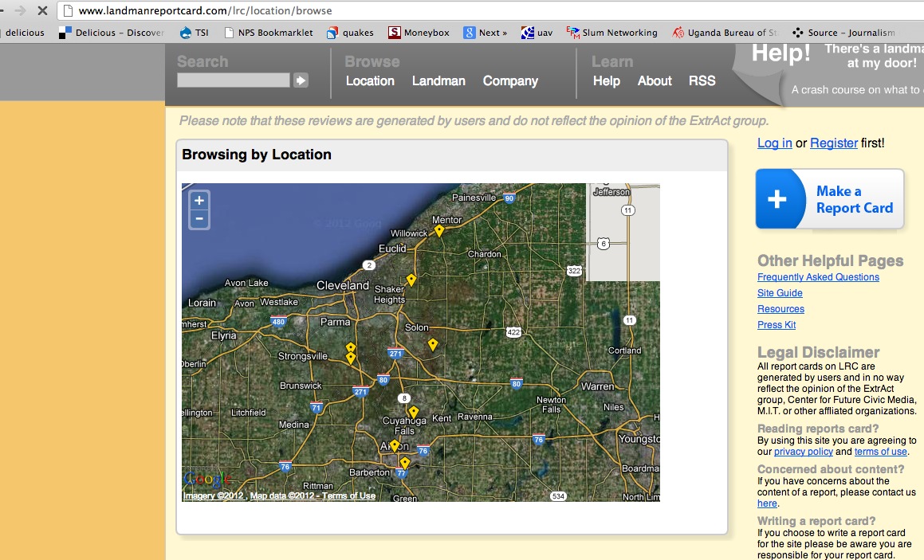924x560 pixels.
Task: Stop page loading with the X button
Action: tap(42, 10)
